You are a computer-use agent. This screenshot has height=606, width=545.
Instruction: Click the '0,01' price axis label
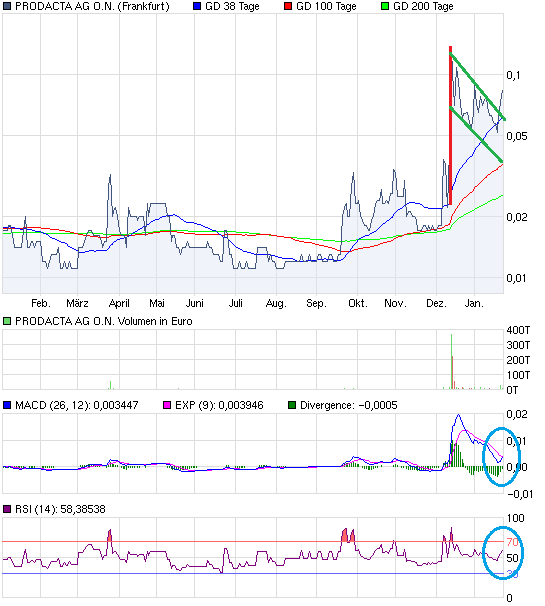point(517,278)
